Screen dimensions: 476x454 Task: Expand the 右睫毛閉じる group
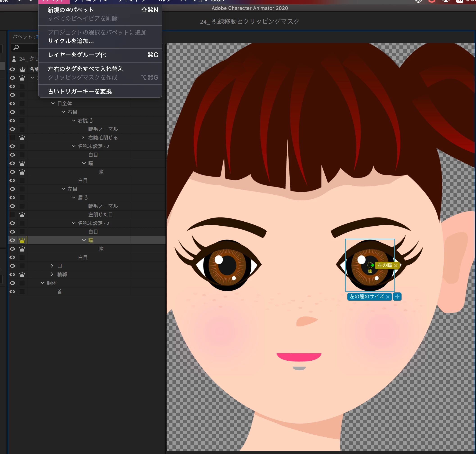tap(83, 137)
